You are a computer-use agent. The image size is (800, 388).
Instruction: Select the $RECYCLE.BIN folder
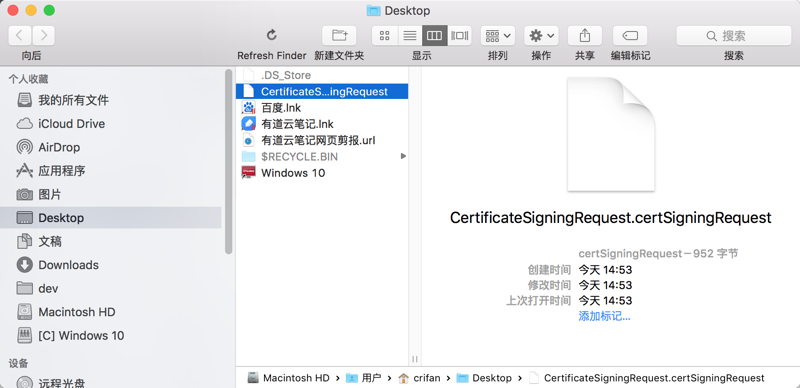point(322,156)
